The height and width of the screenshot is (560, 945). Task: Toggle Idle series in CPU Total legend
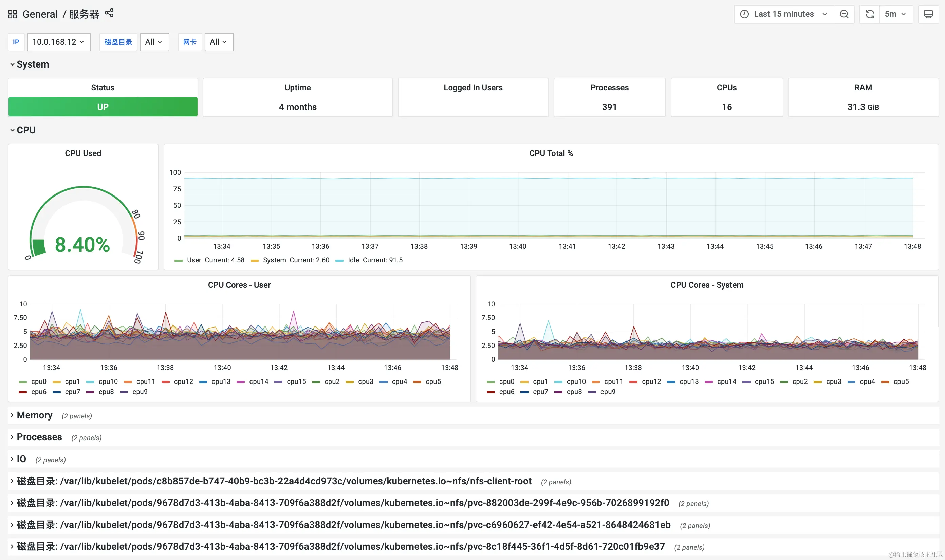coord(354,260)
